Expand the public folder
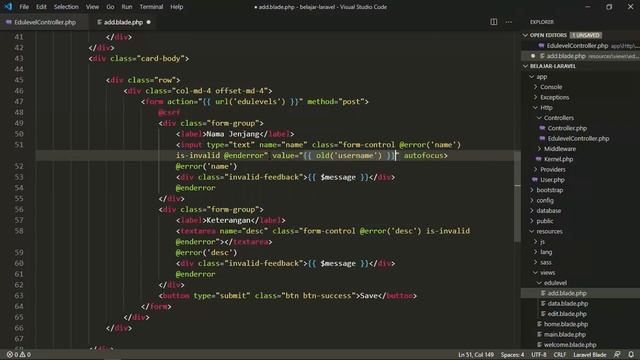Image resolution: width=640 pixels, height=360 pixels. (x=580, y=221)
